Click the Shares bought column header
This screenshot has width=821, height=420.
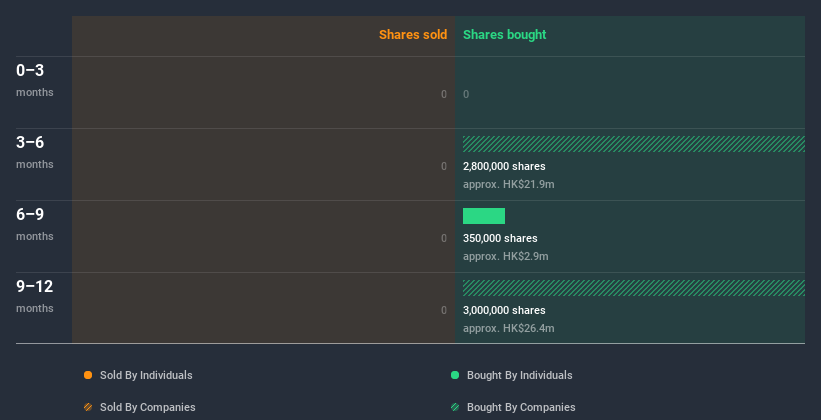click(505, 35)
